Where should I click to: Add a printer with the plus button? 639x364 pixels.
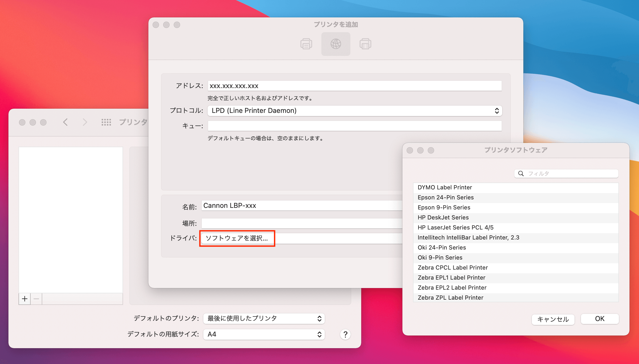(25, 299)
